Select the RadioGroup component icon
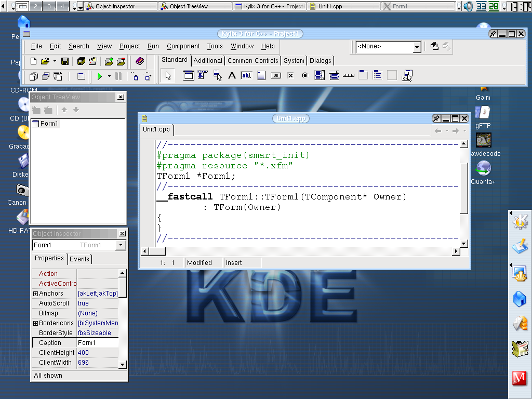This screenshot has height=399, width=532. click(x=378, y=75)
